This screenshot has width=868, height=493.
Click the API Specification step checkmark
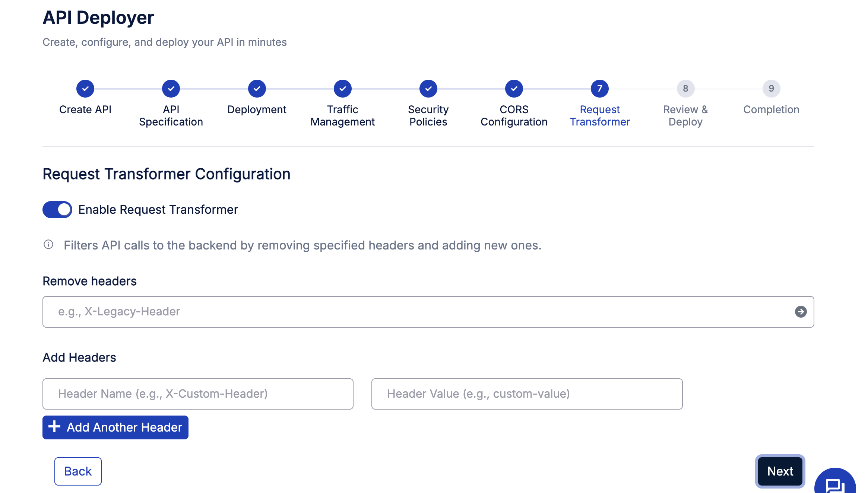click(x=171, y=89)
